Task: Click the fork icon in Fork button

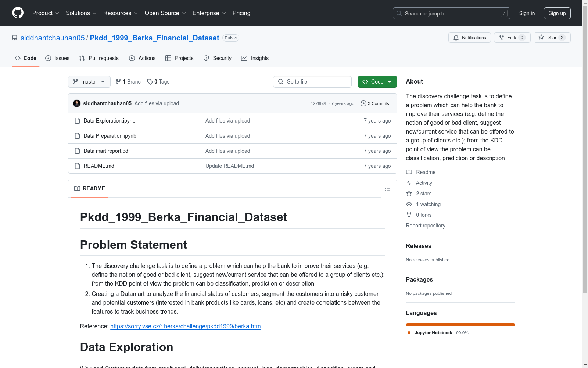Action: 502,38
